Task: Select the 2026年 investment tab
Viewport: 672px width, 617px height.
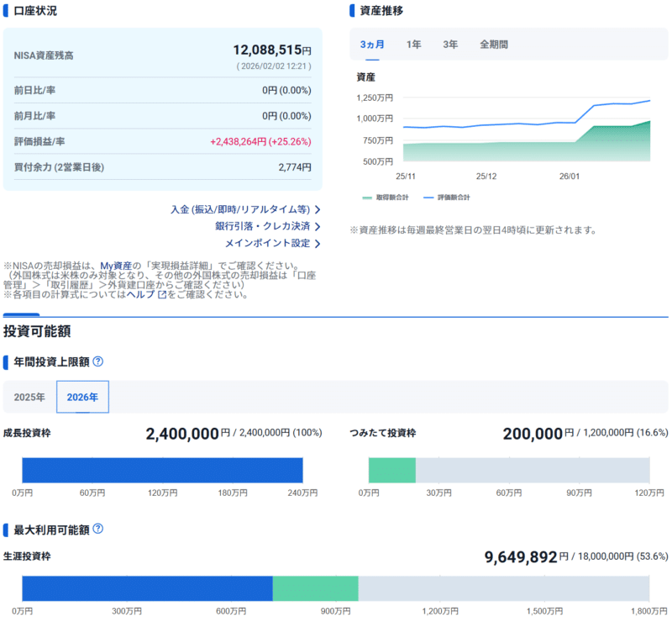Action: pos(82,397)
